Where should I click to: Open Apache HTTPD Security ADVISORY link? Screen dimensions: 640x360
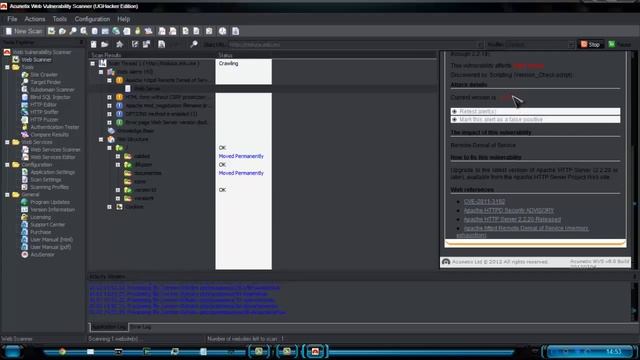click(x=509, y=211)
